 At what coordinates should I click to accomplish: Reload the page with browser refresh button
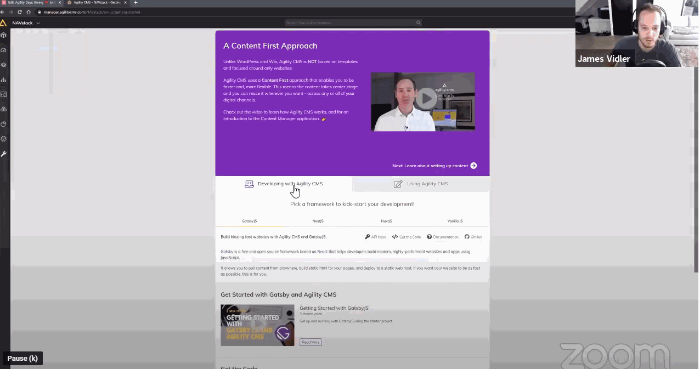pos(20,12)
